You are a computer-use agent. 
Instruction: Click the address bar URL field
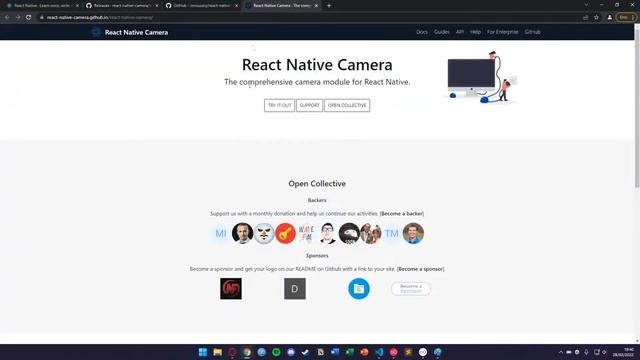click(x=310, y=18)
